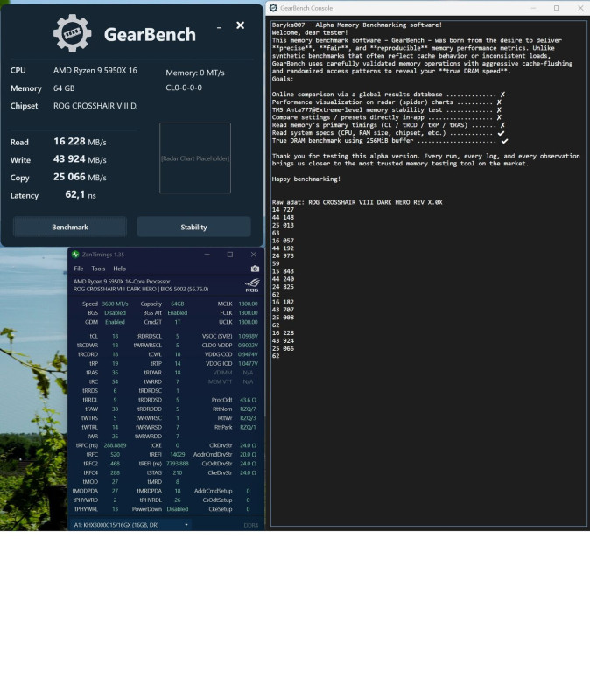Minimize the GearBench main window
The image size is (590, 700).
pos(220,28)
